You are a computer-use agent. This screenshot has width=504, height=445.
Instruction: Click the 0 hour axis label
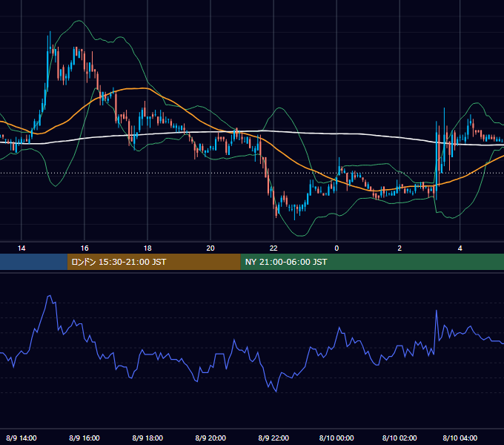tap(336, 248)
